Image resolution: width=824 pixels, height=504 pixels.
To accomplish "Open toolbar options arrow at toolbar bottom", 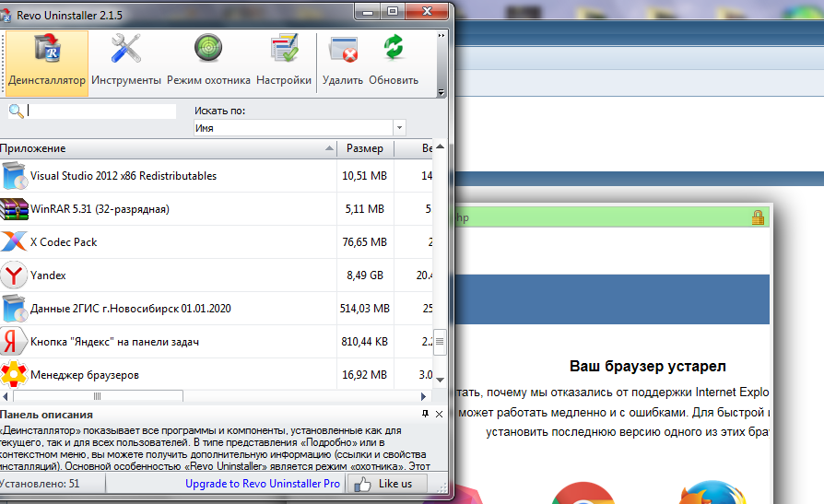I will tap(441, 92).
